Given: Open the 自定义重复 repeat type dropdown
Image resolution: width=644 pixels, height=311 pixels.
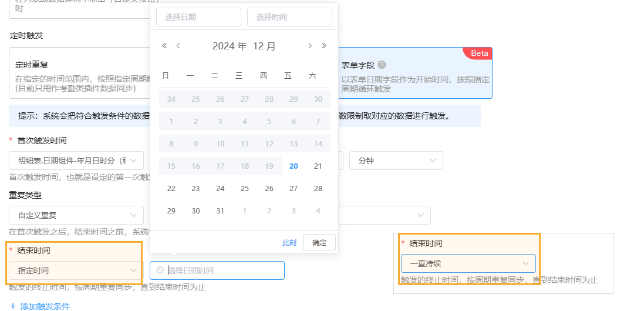Looking at the screenshot, I should point(76,215).
